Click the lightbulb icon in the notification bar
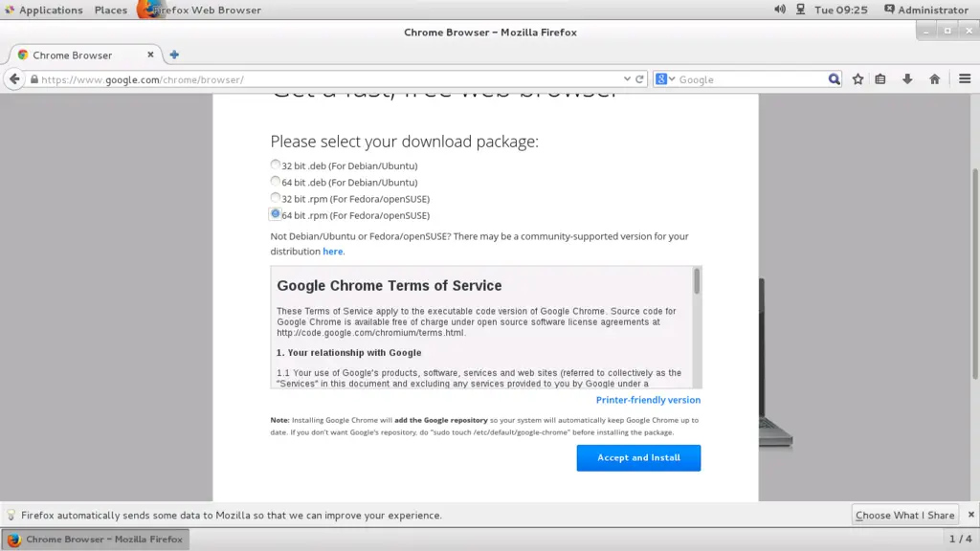 [11, 515]
